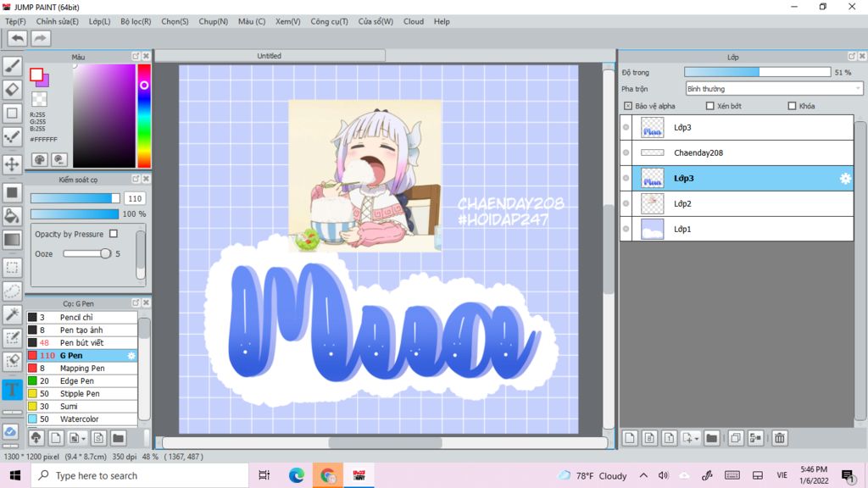Add a new color layer
The height and width of the screenshot is (488, 868).
click(630, 438)
